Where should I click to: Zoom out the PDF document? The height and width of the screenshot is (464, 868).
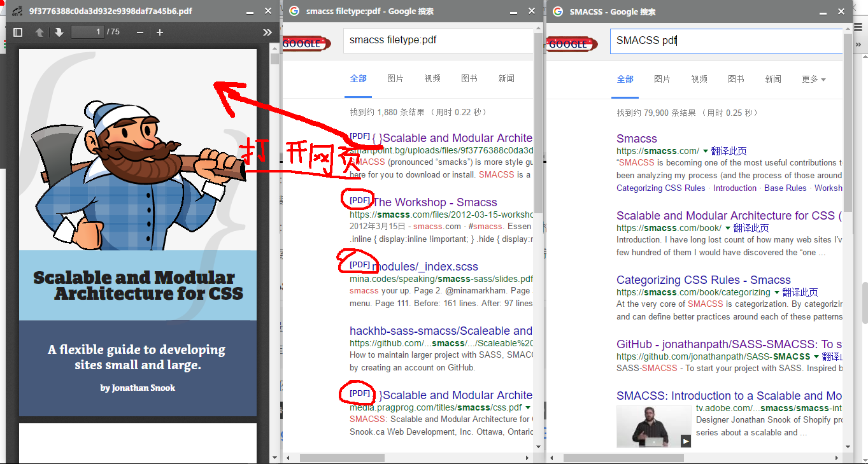140,32
